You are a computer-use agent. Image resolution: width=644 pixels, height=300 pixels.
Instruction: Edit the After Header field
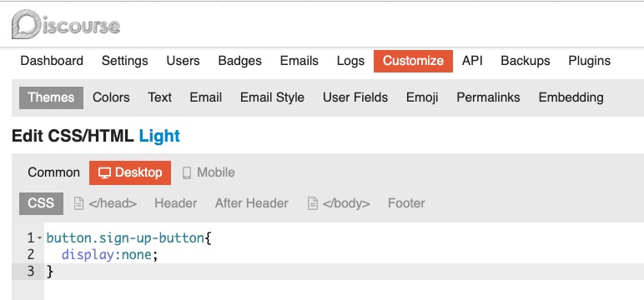pyautogui.click(x=252, y=203)
